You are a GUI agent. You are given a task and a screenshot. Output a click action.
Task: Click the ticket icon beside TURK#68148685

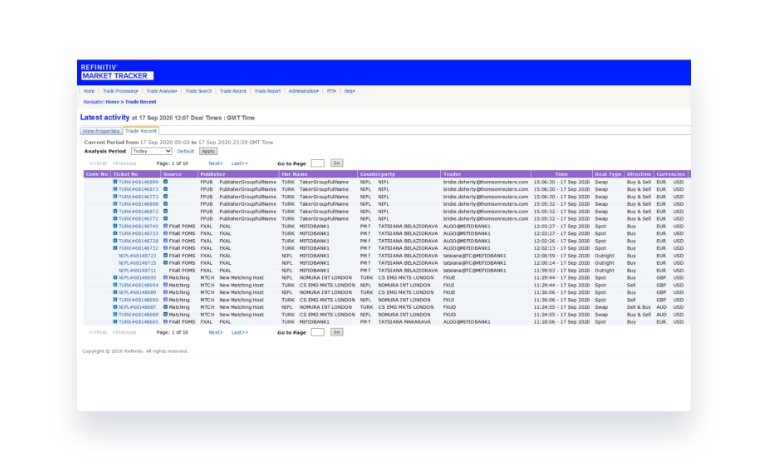[115, 321]
